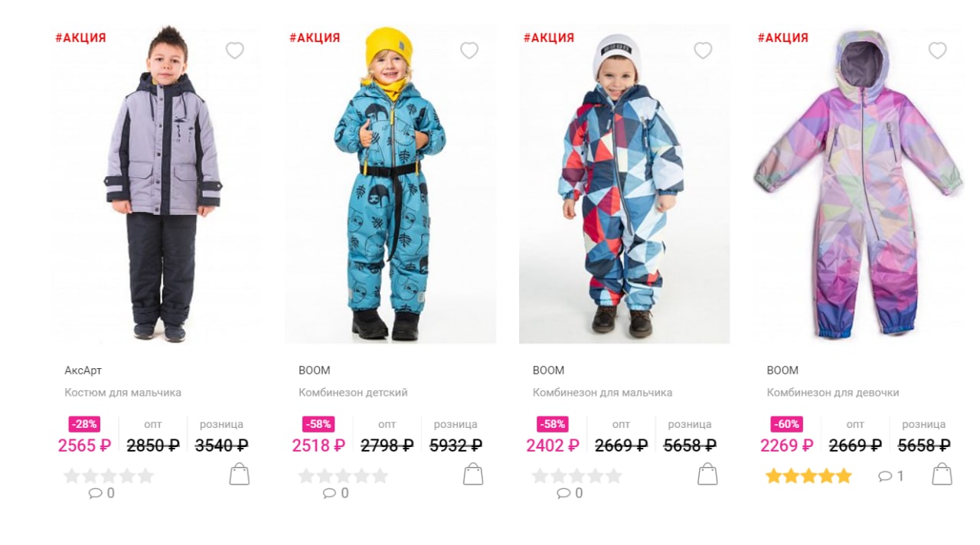Click АксАрт brand name
The image size is (980, 545).
pyautogui.click(x=83, y=370)
